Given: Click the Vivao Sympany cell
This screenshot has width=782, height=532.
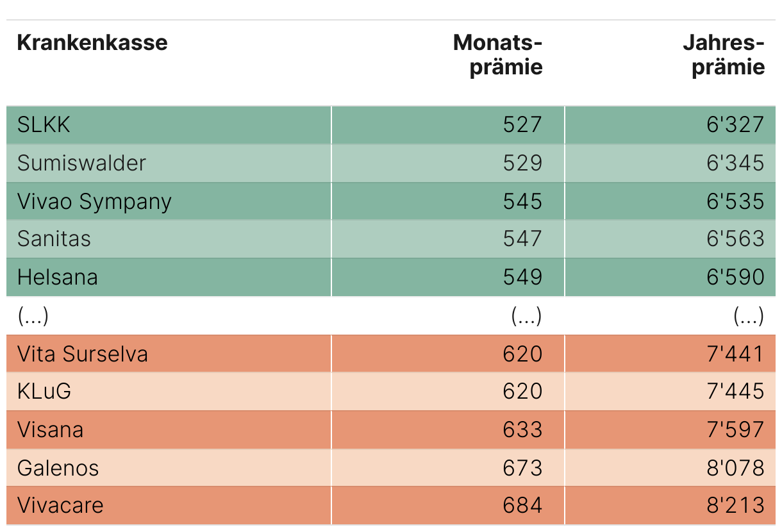Looking at the screenshot, I should click(x=94, y=201).
